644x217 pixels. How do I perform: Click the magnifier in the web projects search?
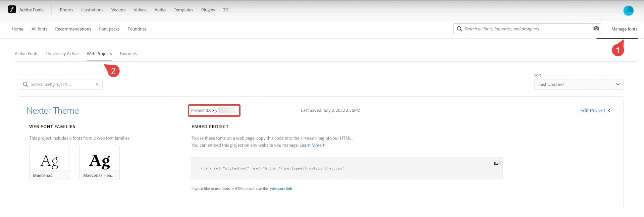click(25, 85)
